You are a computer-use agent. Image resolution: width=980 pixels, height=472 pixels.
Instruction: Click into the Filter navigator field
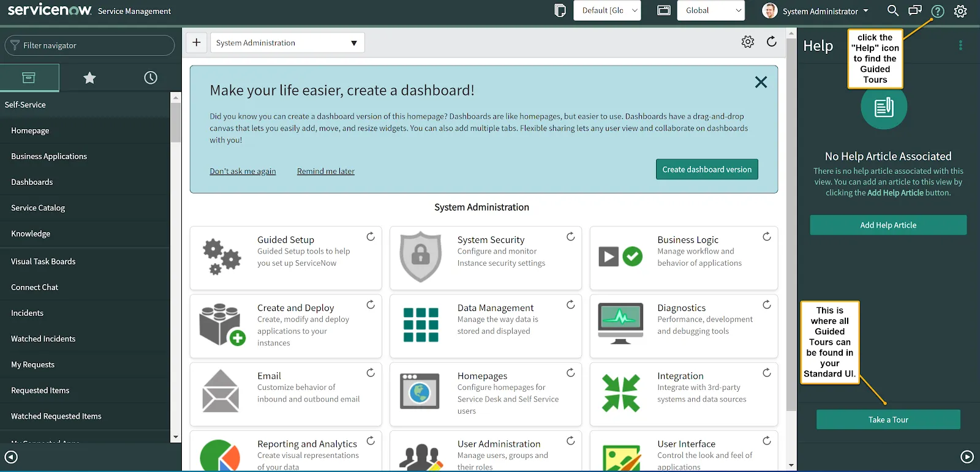pyautogui.click(x=92, y=45)
